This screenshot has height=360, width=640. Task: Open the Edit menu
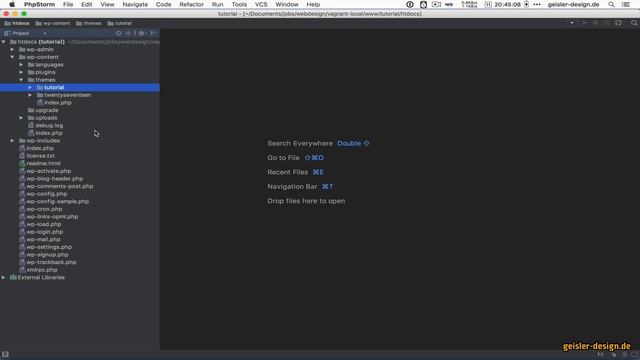coord(87,4)
